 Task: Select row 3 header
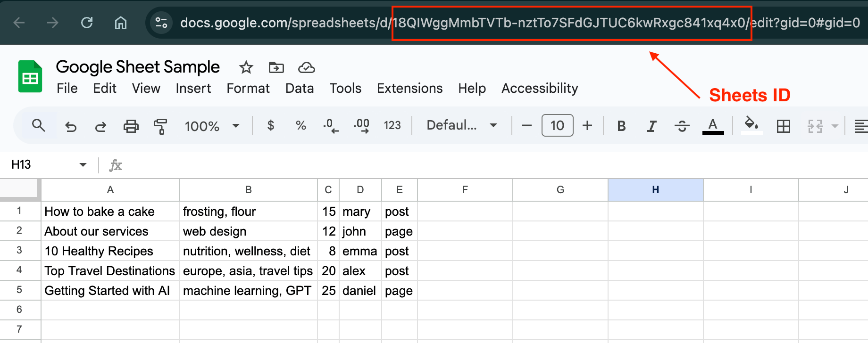pos(19,250)
